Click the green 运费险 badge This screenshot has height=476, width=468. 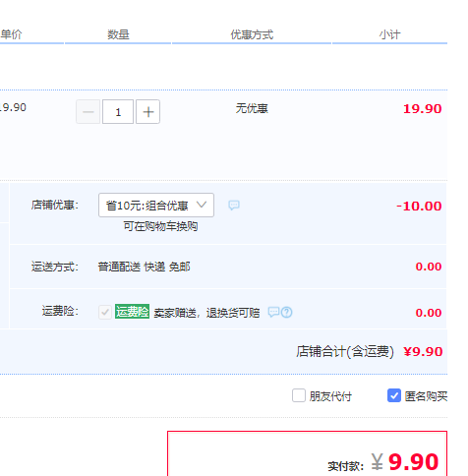(x=132, y=312)
